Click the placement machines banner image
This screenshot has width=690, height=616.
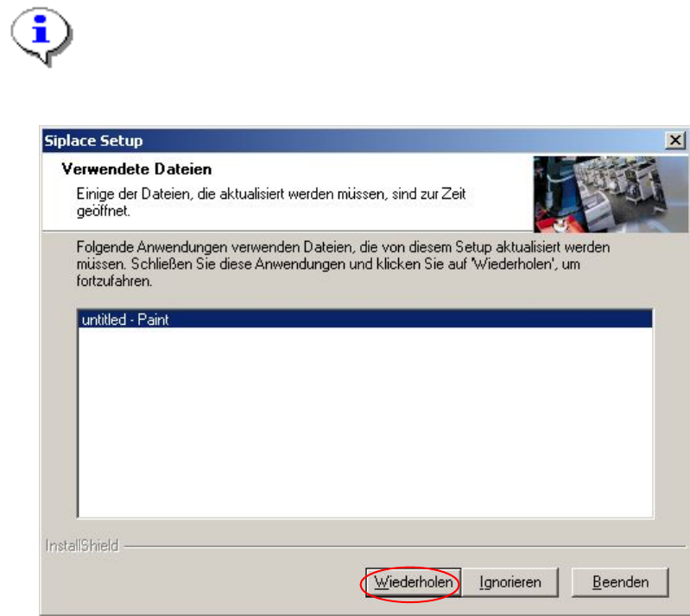(611, 194)
